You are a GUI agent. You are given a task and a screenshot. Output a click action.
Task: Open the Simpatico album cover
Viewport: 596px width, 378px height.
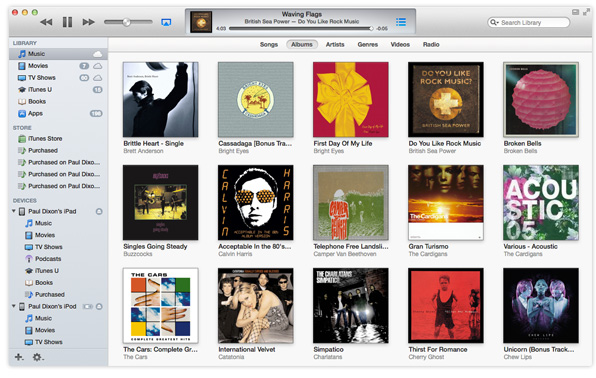tap(350, 305)
